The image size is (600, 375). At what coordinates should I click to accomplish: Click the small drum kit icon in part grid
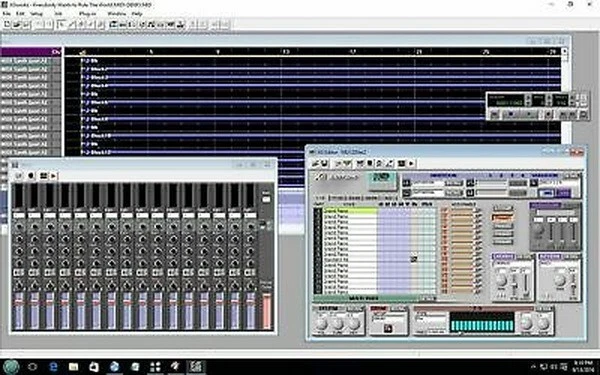coord(413,259)
